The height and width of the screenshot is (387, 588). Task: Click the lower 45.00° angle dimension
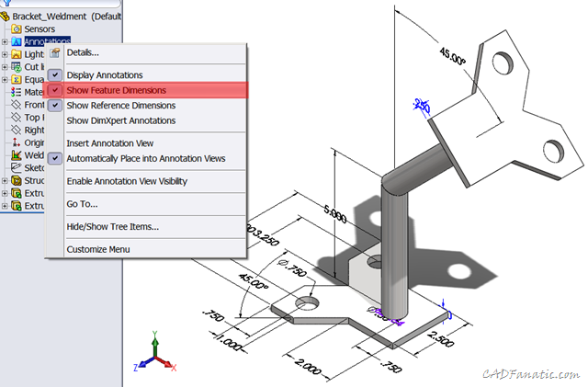click(x=254, y=281)
